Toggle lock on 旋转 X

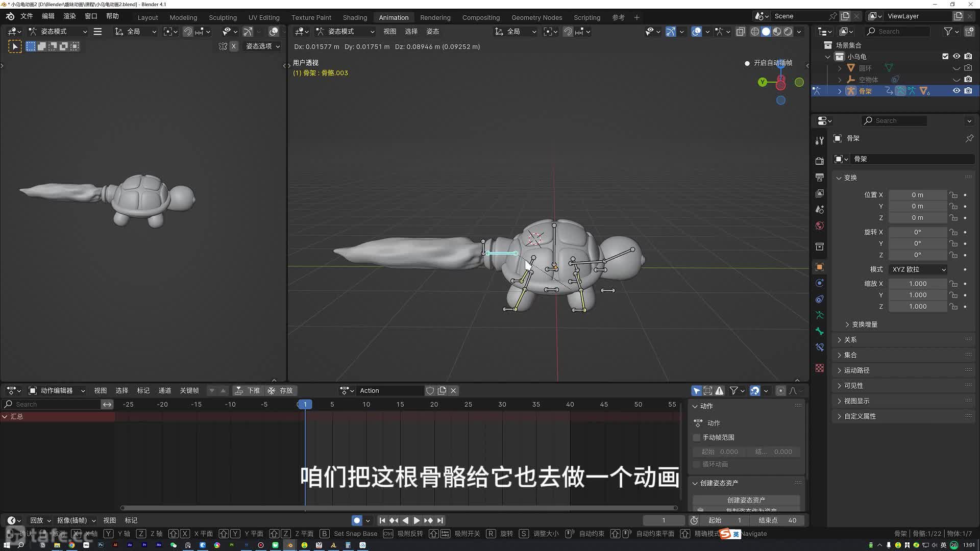point(953,232)
